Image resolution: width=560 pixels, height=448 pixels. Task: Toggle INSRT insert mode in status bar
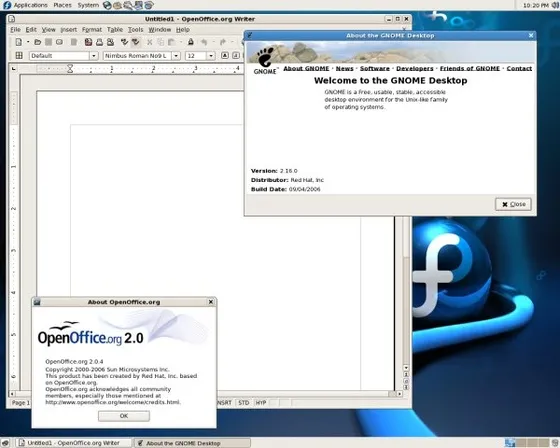pyautogui.click(x=225, y=403)
